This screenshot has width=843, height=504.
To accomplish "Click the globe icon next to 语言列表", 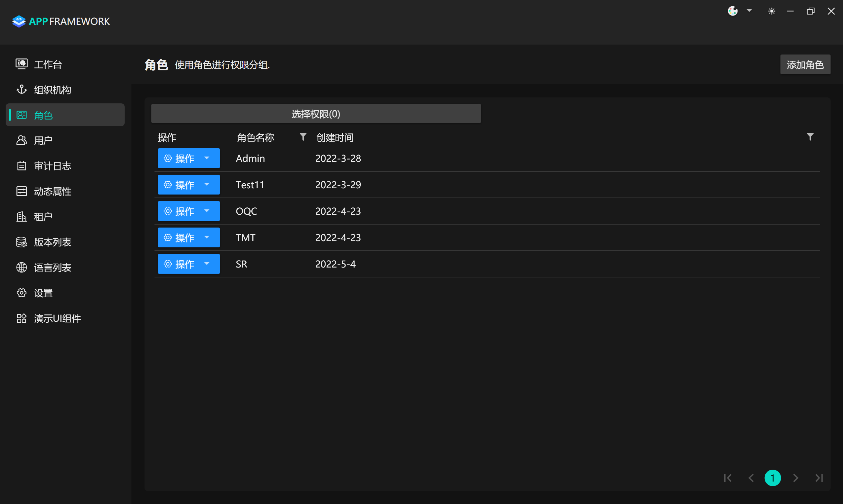I will tap(21, 268).
